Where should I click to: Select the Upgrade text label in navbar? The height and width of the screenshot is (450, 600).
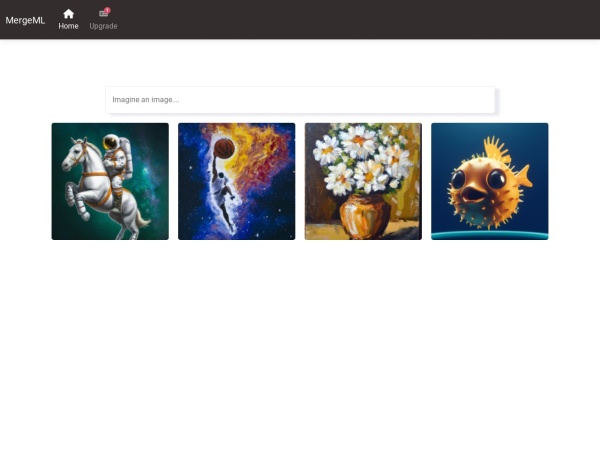[x=103, y=26]
